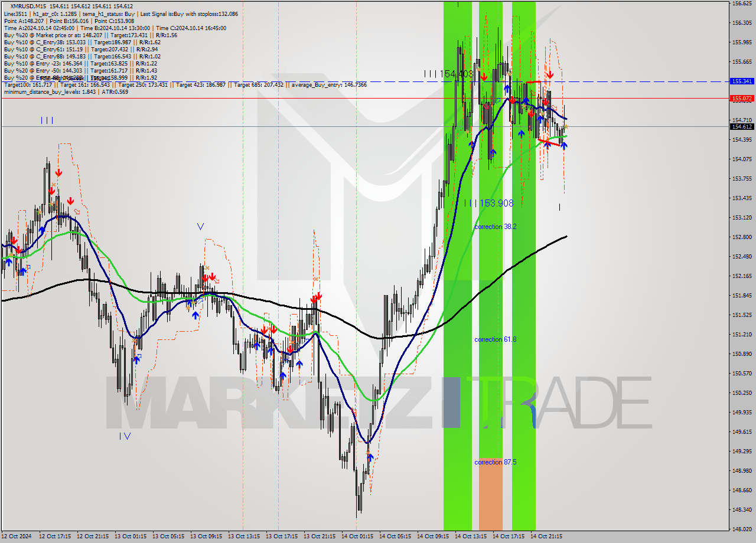756x543 pixels.
Task: Click the 156.305 price axis label
Action: [742, 23]
